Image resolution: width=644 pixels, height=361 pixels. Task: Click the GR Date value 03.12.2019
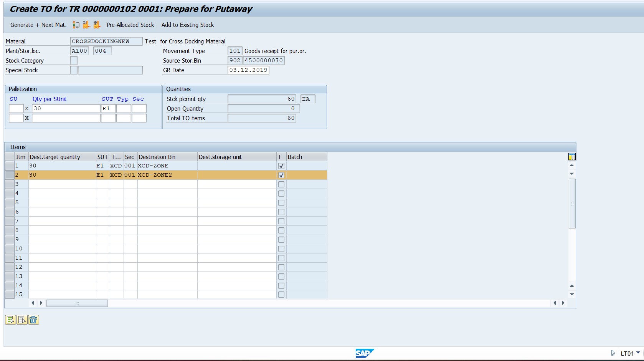coord(248,70)
